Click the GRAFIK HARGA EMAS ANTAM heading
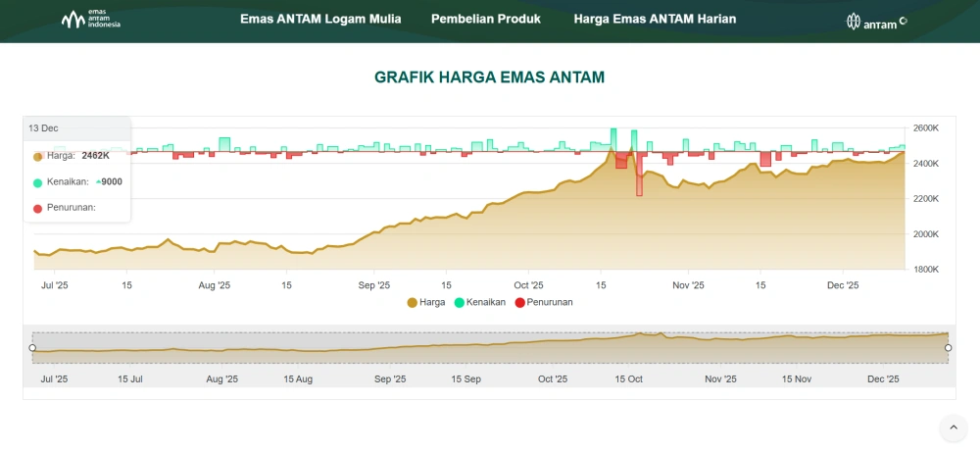The image size is (980, 453). pyautogui.click(x=489, y=77)
